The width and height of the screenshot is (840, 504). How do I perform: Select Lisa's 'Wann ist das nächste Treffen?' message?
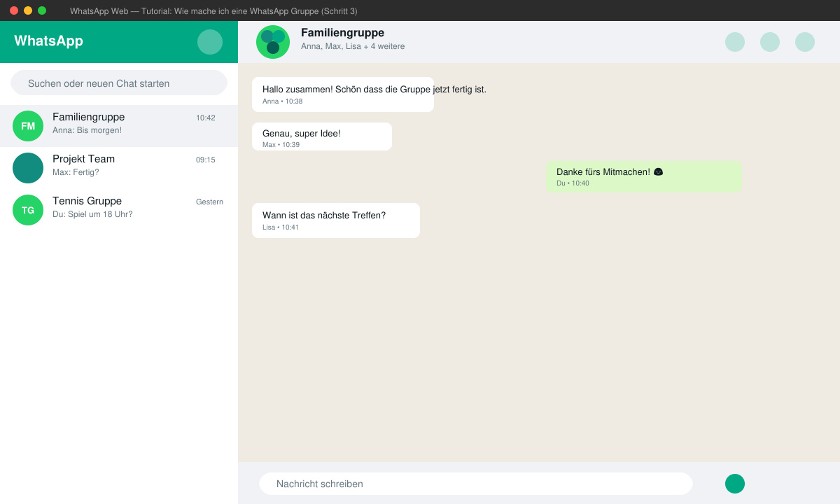336,220
